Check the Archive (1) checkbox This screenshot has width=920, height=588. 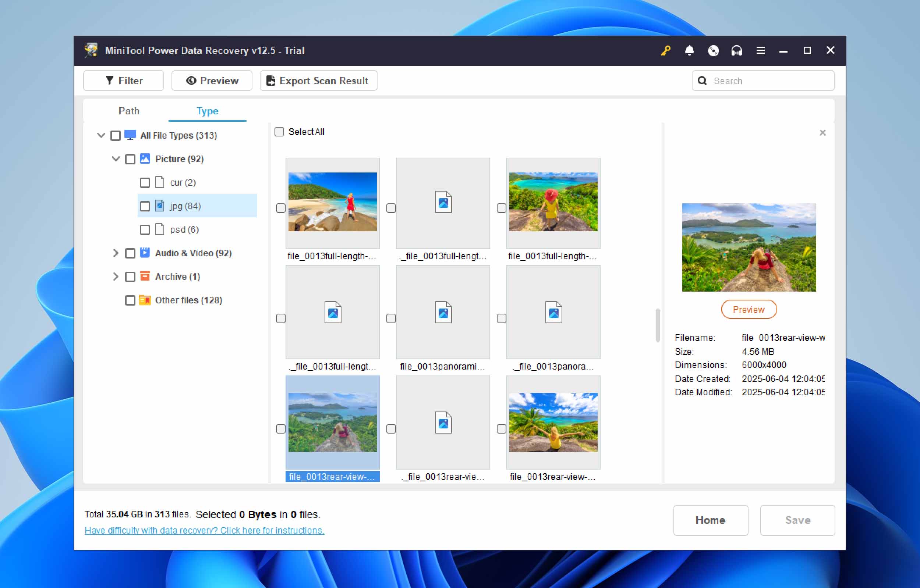tap(130, 277)
